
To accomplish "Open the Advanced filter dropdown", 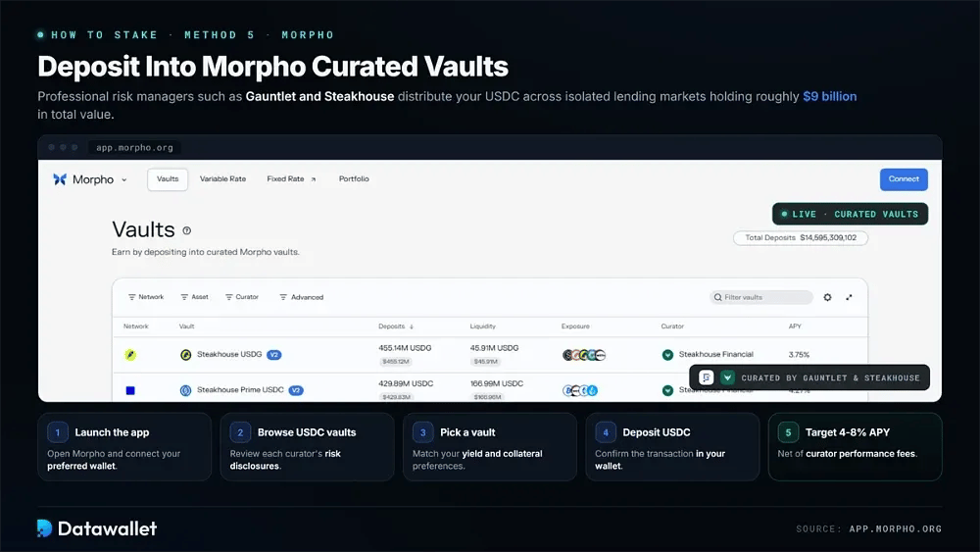I will click(301, 297).
